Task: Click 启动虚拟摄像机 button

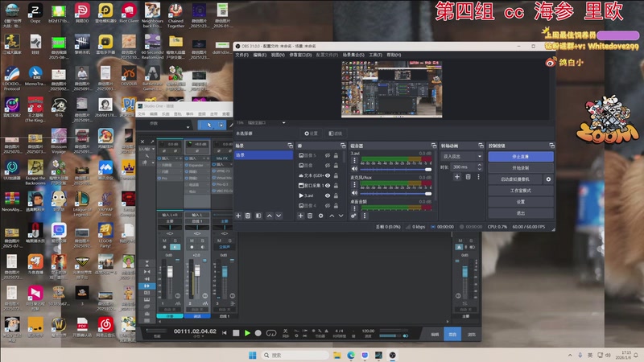Action: [515, 179]
